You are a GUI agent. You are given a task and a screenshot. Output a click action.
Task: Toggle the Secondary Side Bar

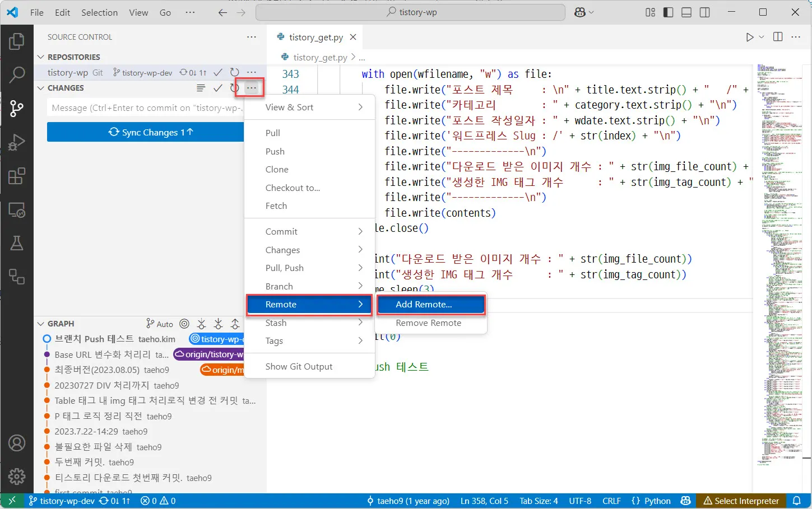point(704,12)
